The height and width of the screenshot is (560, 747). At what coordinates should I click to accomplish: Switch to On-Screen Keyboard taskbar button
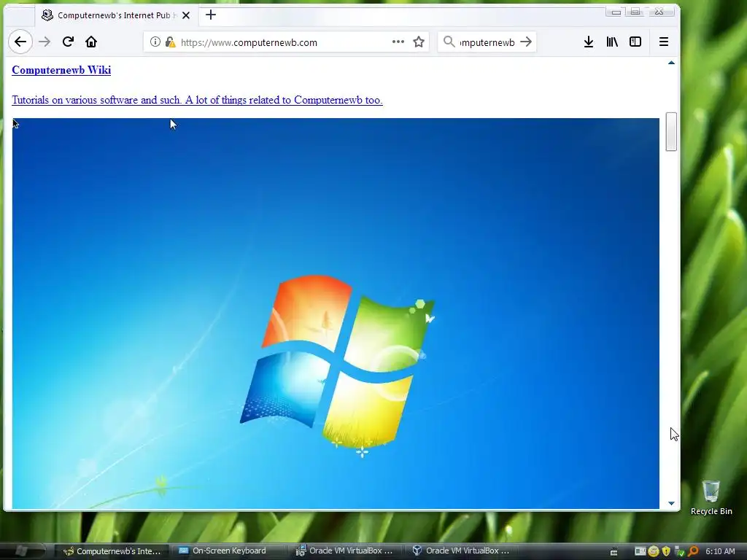click(x=230, y=551)
